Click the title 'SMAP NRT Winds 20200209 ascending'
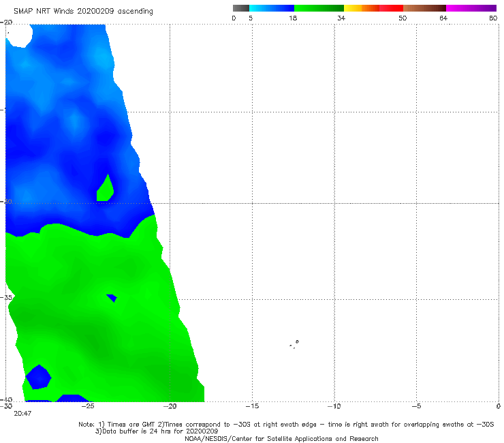This screenshot has width=504, height=443. point(83,11)
